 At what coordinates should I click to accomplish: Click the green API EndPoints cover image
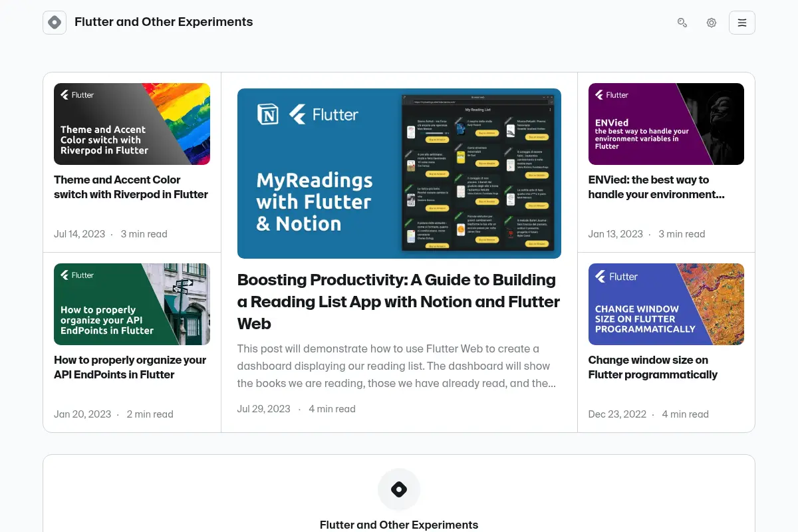132,304
